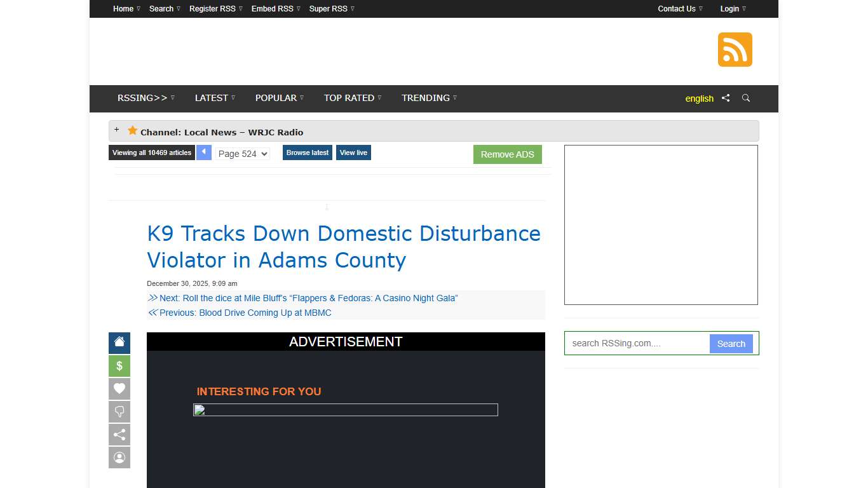Open the Contact Us menu
868x488 pixels.
[680, 9]
